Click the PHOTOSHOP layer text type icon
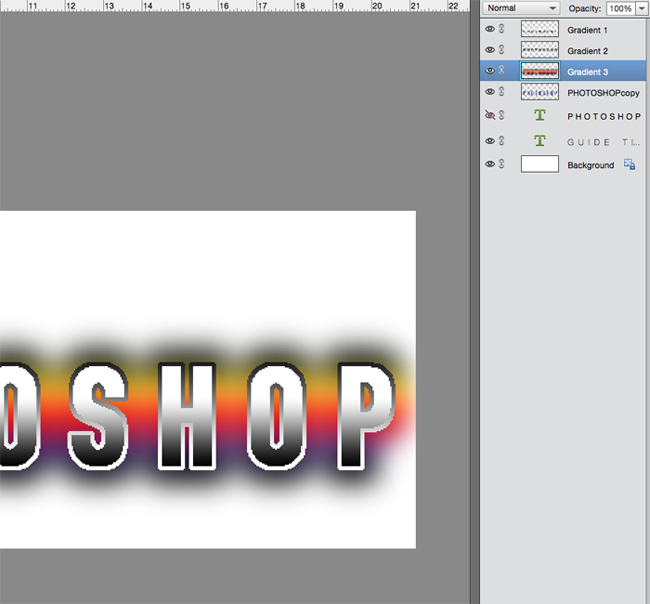This screenshot has width=650, height=604. click(540, 115)
